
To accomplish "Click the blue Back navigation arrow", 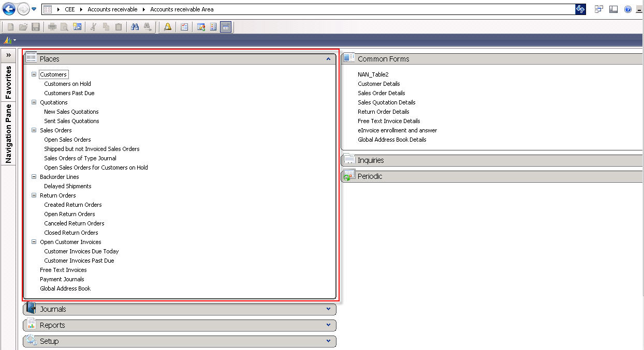I will coord(9,9).
